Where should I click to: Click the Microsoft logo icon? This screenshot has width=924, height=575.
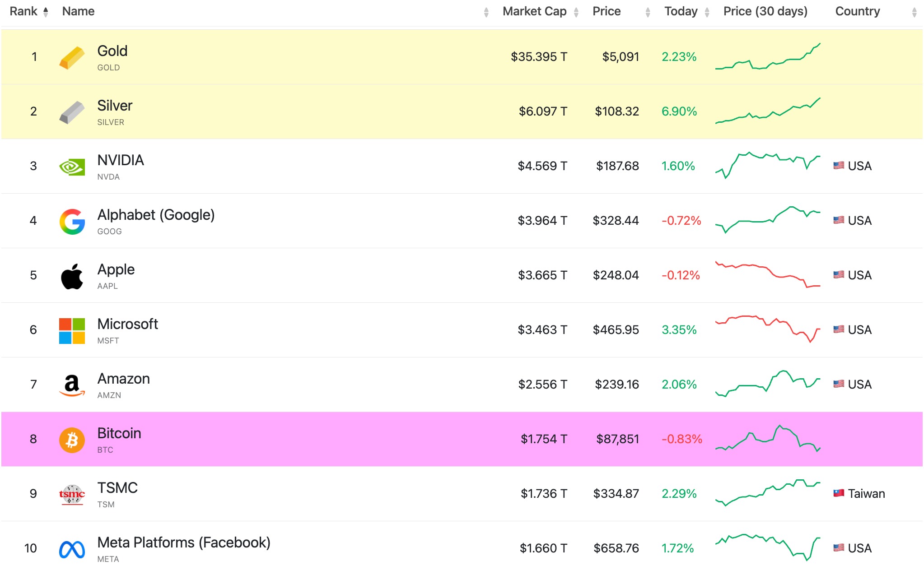tap(72, 331)
